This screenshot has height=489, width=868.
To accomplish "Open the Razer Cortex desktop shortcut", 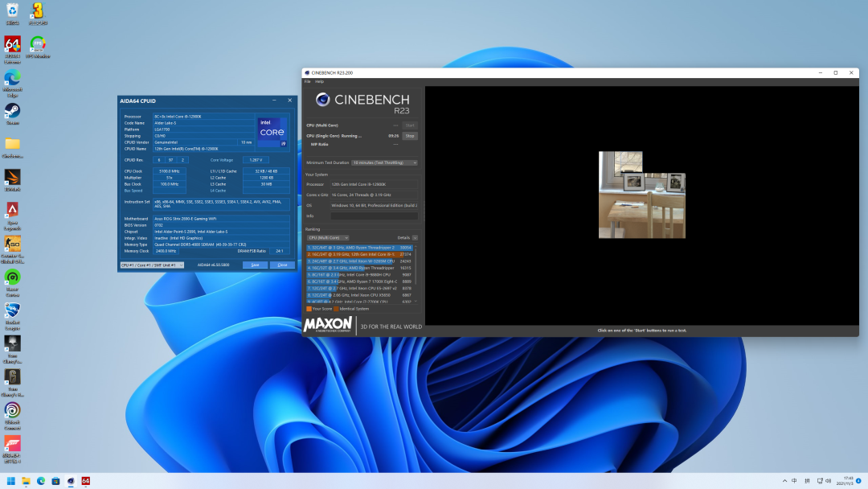I will (x=12, y=282).
